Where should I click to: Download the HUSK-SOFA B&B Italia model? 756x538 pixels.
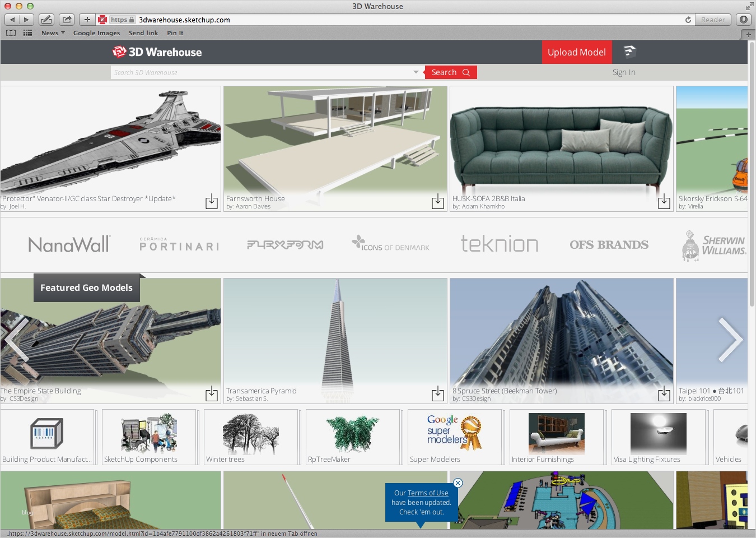click(664, 202)
